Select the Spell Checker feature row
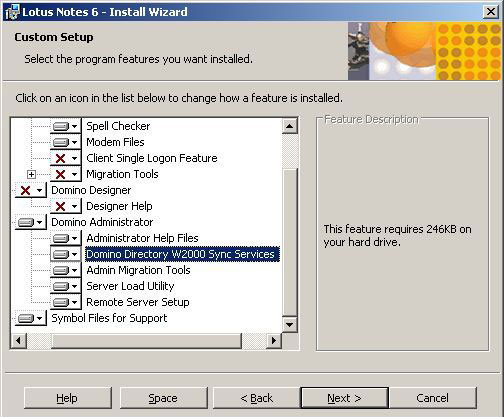504x417 pixels. [x=118, y=126]
